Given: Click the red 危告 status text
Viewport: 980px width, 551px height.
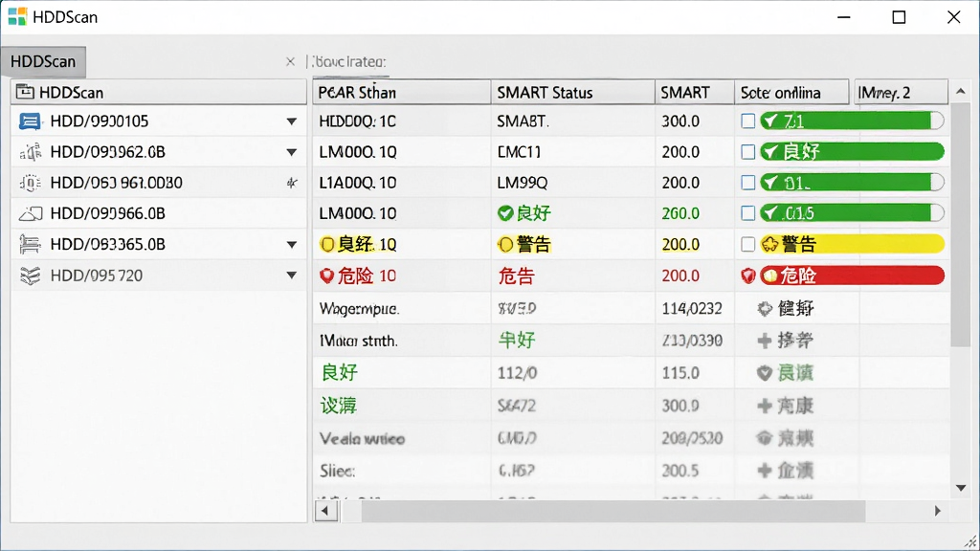Looking at the screenshot, I should point(516,275).
